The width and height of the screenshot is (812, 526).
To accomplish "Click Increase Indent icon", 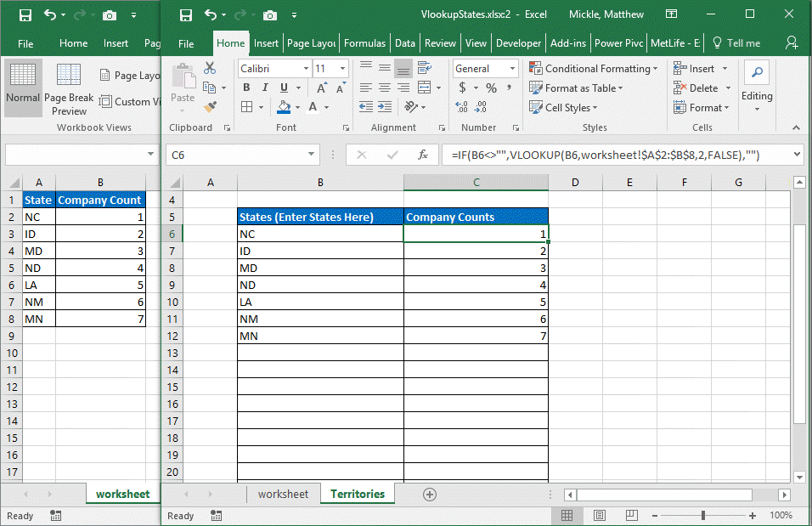I will point(385,107).
